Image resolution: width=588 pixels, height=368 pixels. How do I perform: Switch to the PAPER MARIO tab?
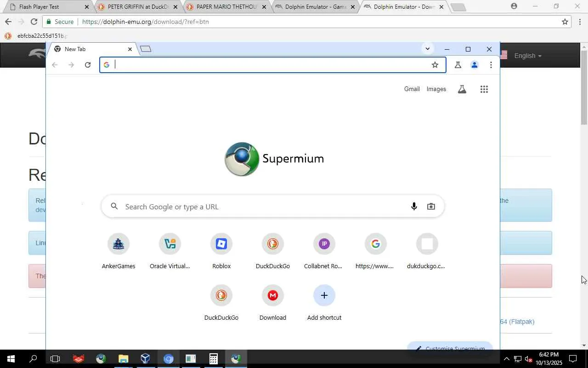point(226,7)
